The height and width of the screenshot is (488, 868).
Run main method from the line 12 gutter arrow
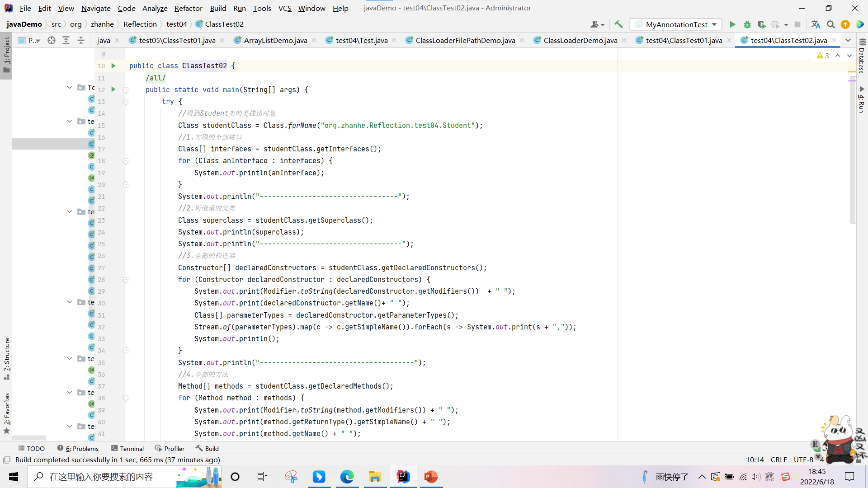113,89
